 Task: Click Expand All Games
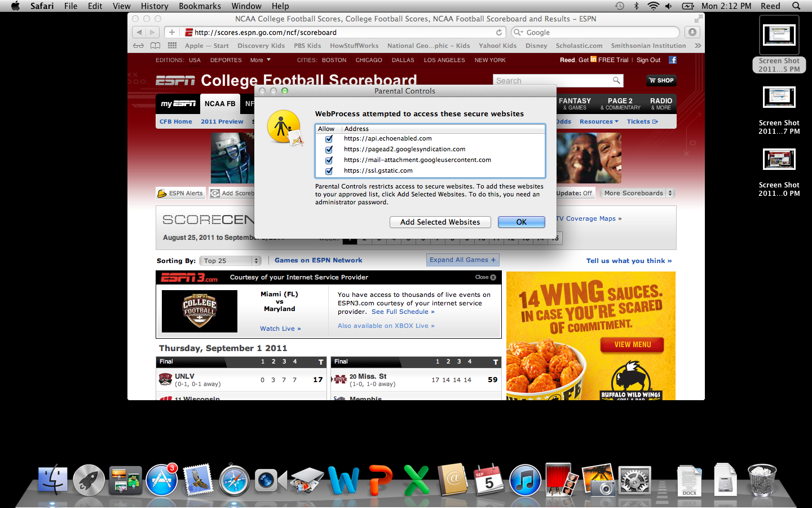click(x=463, y=260)
